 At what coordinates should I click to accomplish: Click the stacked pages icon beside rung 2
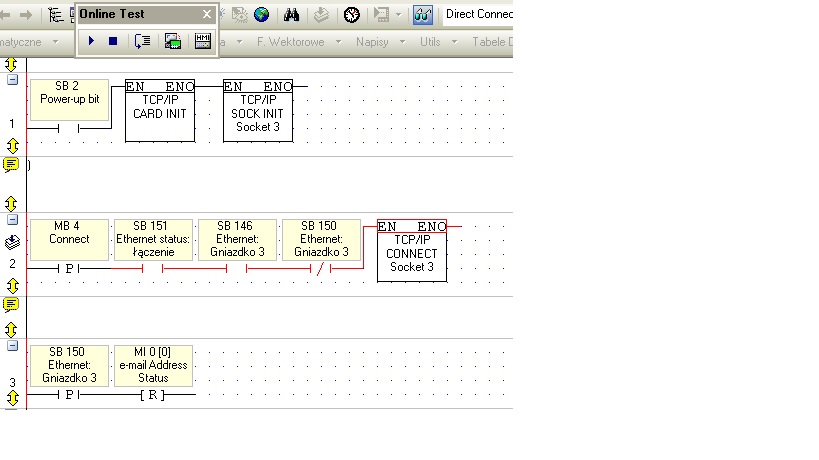pyautogui.click(x=12, y=242)
